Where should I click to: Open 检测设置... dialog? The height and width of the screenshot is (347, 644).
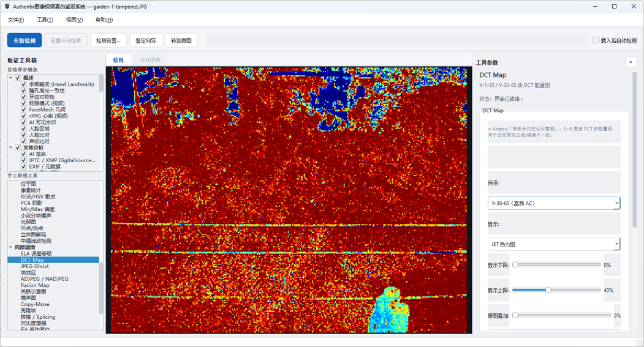coord(108,40)
